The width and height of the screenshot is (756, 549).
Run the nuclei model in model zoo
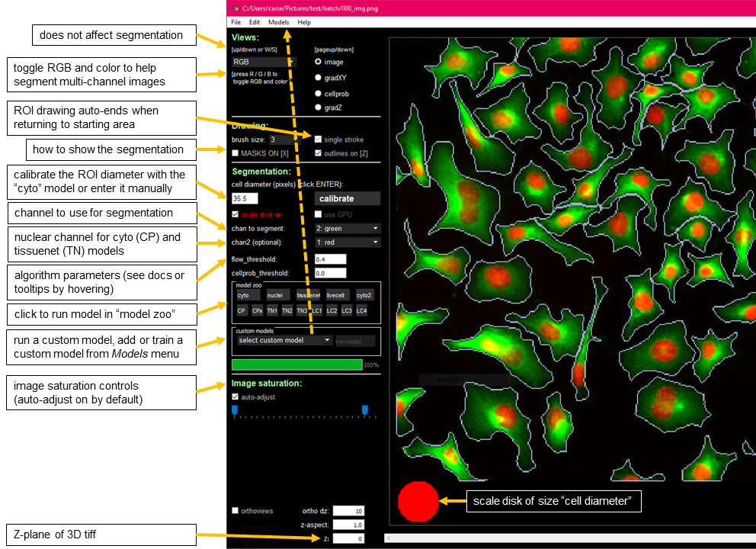pos(275,295)
